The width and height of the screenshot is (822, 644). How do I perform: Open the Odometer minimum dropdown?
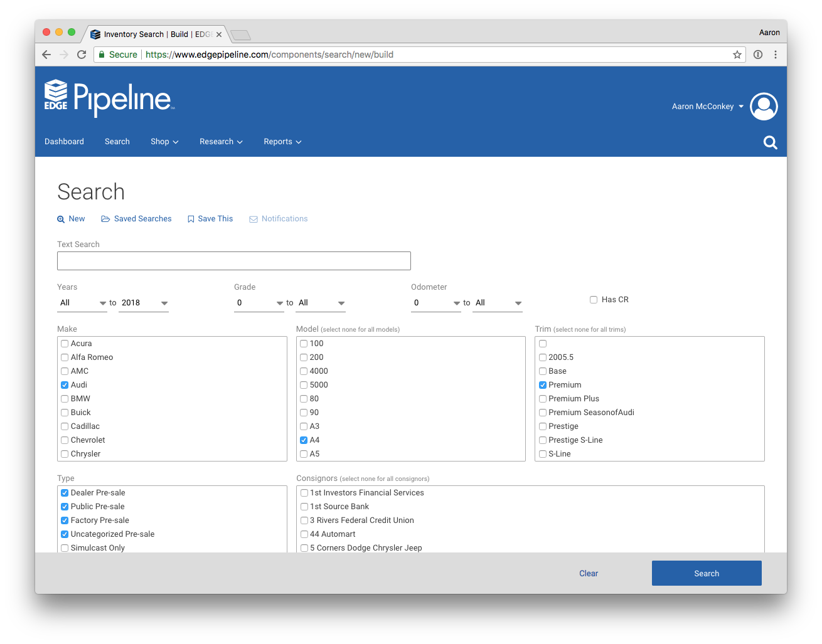pyautogui.click(x=436, y=303)
